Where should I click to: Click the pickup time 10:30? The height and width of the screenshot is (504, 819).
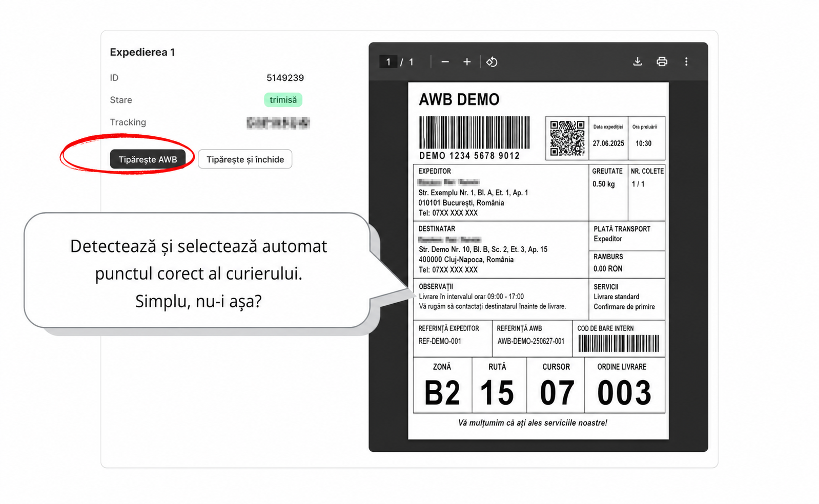click(644, 143)
